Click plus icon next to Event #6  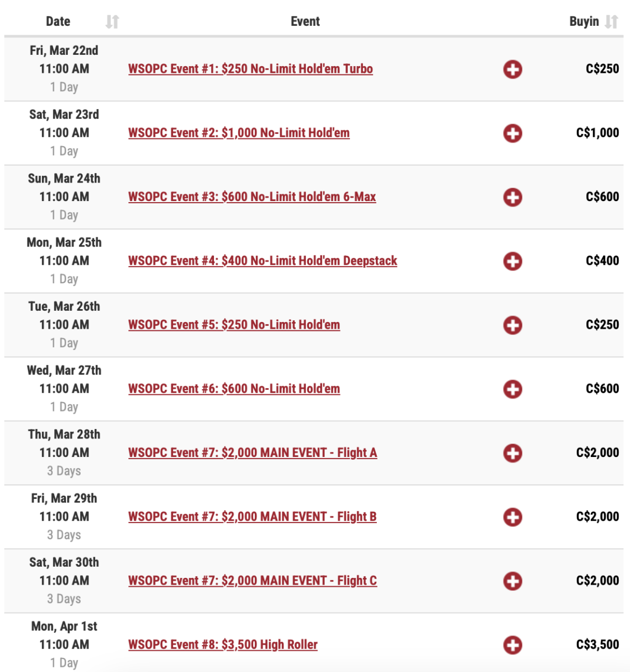click(x=512, y=389)
